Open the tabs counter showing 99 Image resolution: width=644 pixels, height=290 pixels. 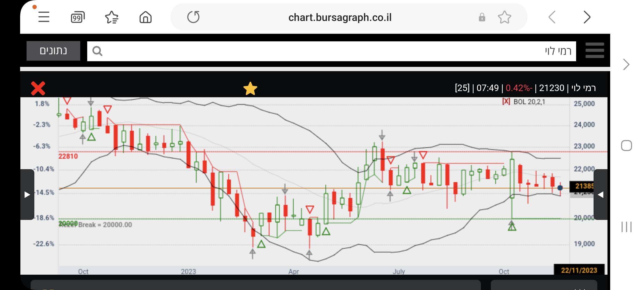click(x=78, y=17)
